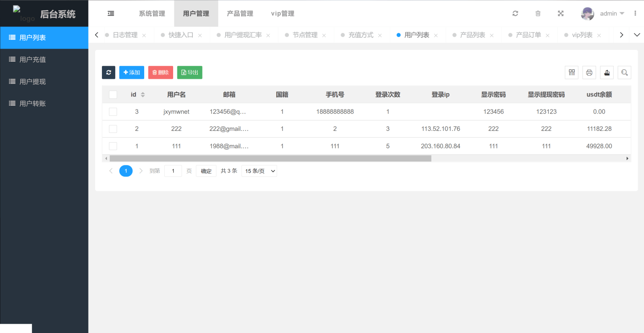Collapse the sidebar using the hamburger icon
The image size is (644, 333).
click(x=111, y=13)
